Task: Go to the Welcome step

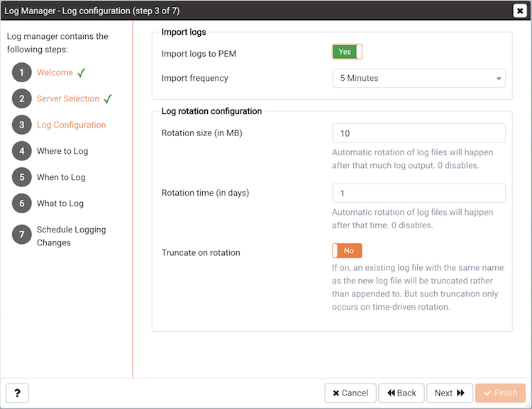Action: [55, 72]
